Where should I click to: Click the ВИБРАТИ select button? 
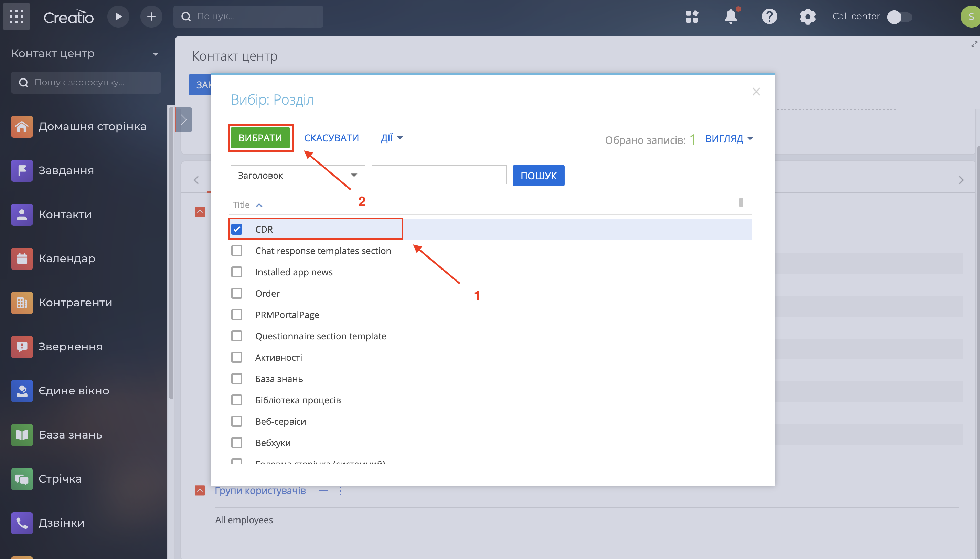coord(260,138)
